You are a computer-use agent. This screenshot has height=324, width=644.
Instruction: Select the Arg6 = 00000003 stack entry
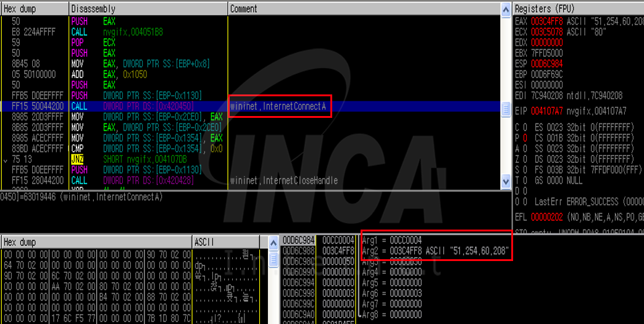392,293
